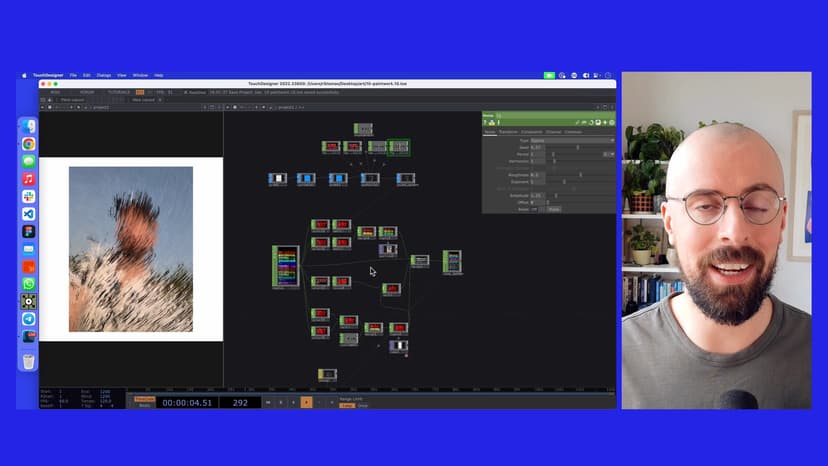
Task: Click the reset to start transport button
Action: (268, 403)
